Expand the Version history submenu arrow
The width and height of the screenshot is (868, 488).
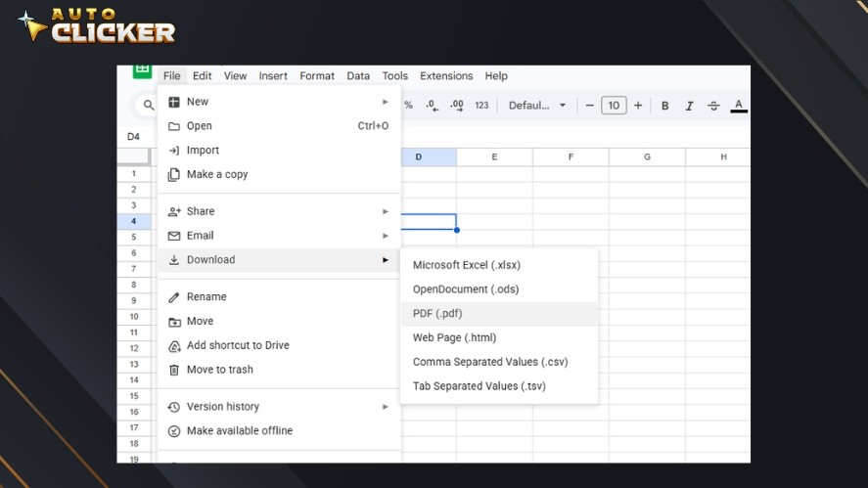pos(386,407)
